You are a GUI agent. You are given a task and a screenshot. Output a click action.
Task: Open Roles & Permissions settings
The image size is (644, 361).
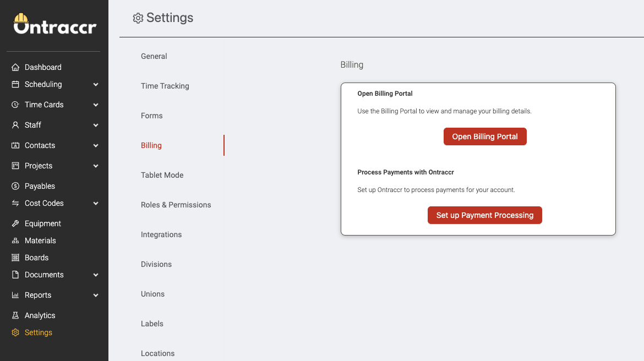(176, 205)
